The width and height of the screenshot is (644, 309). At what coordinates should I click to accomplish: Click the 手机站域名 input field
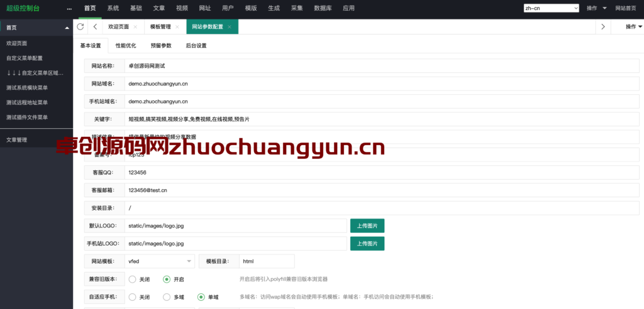click(x=382, y=101)
